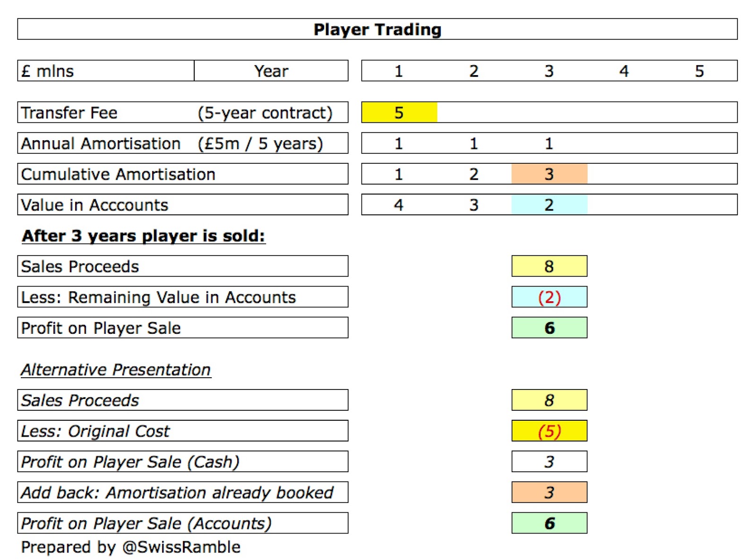Select the red (2) Remaining Value cell

[x=549, y=297]
